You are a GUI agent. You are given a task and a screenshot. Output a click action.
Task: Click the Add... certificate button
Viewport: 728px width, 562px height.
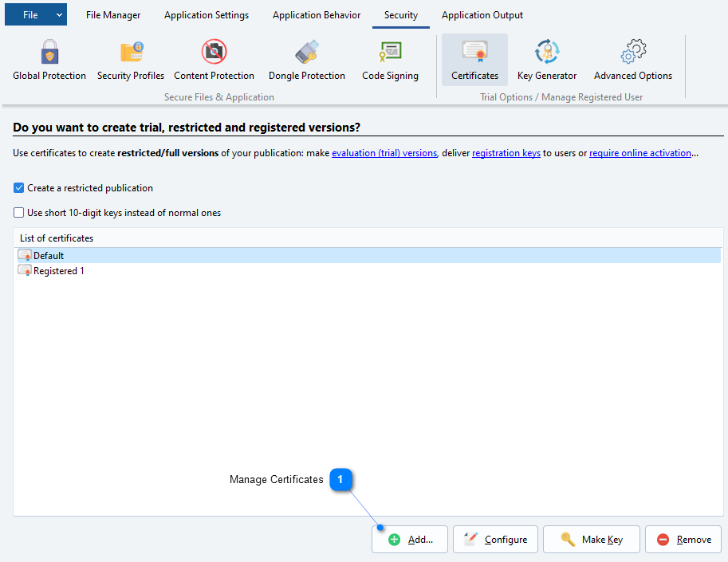411,540
